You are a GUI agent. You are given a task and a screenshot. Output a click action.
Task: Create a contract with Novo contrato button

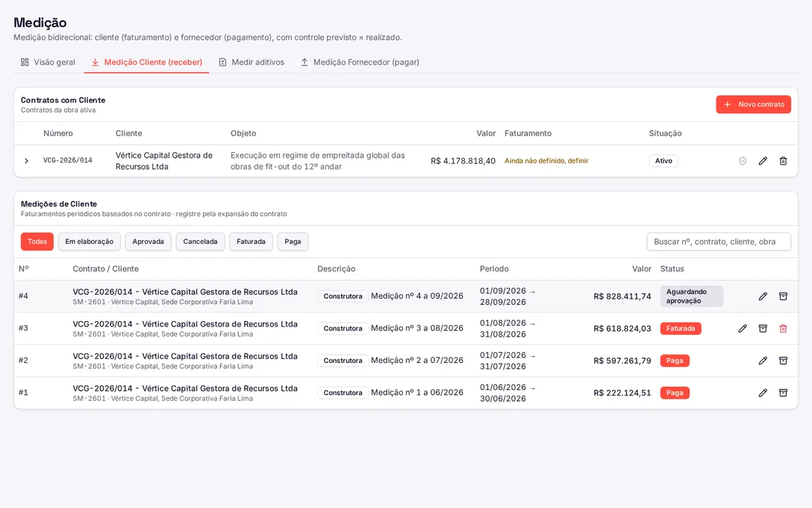753,104
